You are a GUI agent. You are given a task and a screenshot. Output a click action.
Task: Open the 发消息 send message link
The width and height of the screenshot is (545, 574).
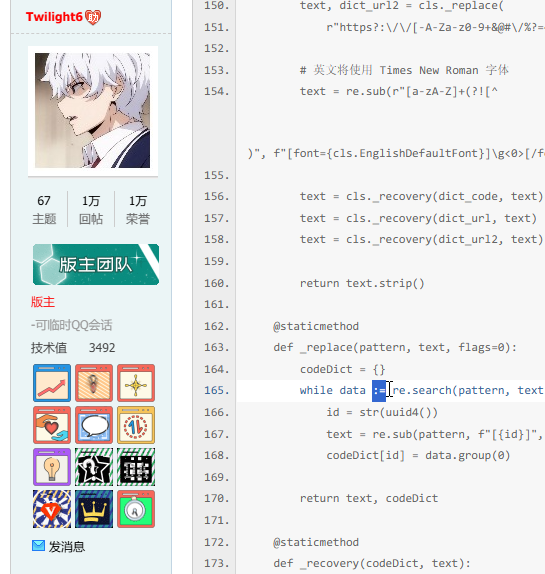67,547
